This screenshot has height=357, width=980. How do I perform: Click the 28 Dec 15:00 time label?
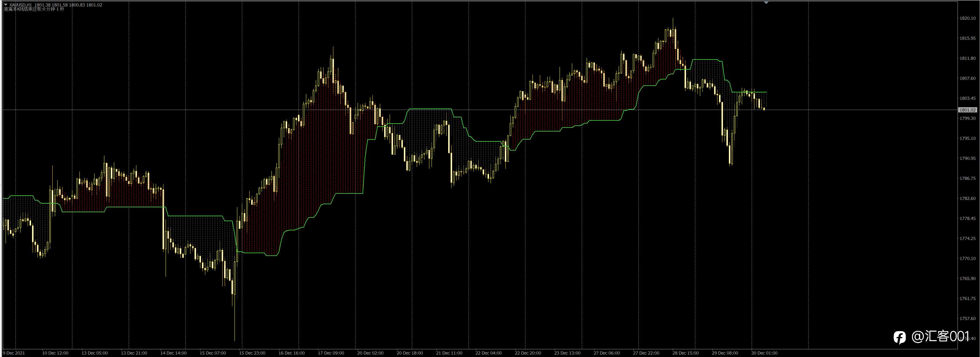click(685, 353)
